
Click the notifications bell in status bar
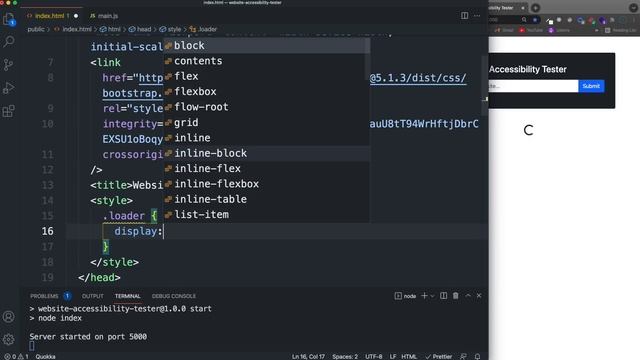pyautogui.click(x=477, y=356)
